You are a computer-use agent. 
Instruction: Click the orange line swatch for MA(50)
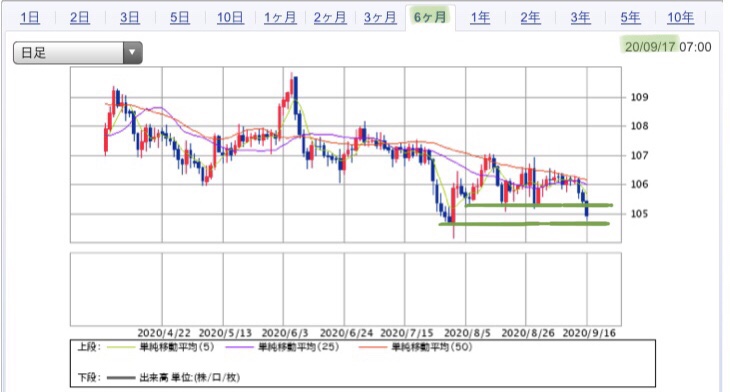[x=373, y=347]
